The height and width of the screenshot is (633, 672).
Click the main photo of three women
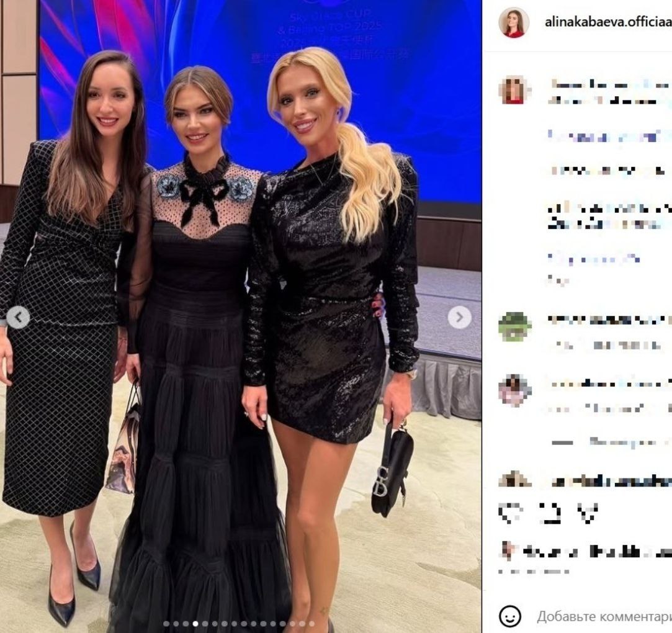[241, 316]
